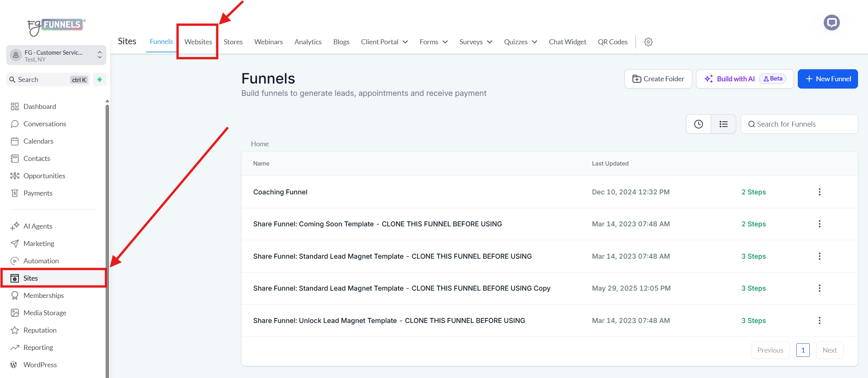Open Share Funnel: Unlock Lead Magnet Template
The height and width of the screenshot is (378, 868).
point(389,321)
